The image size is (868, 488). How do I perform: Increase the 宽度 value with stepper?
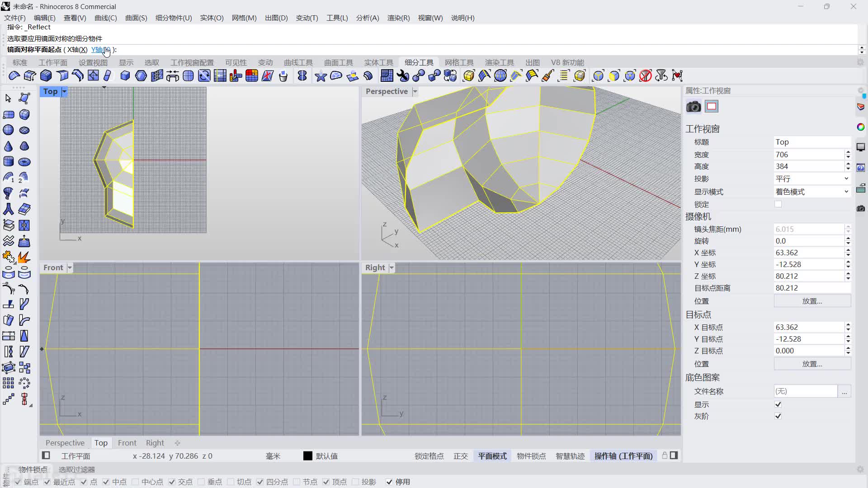848,152
